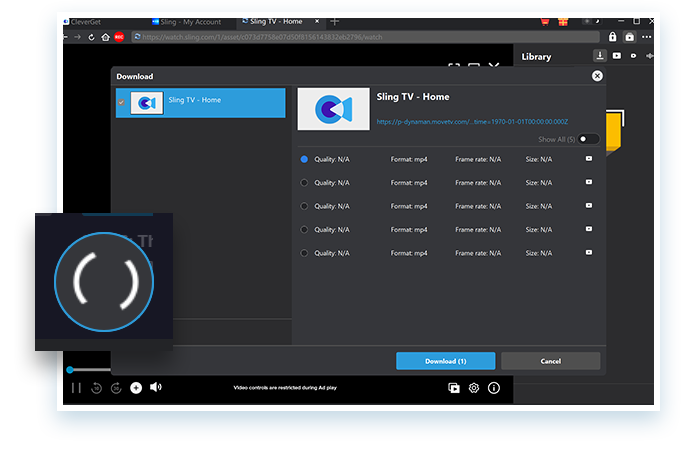684x449 pixels.
Task: Mute audio with the speaker icon
Action: pos(156,387)
